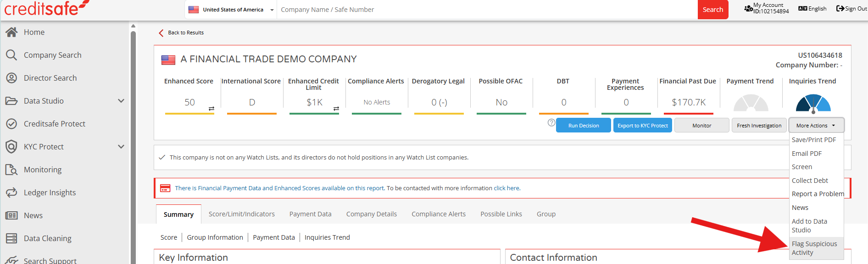This screenshot has height=264, width=868.
Task: Click the Fresh Investigation button
Action: coord(759,126)
